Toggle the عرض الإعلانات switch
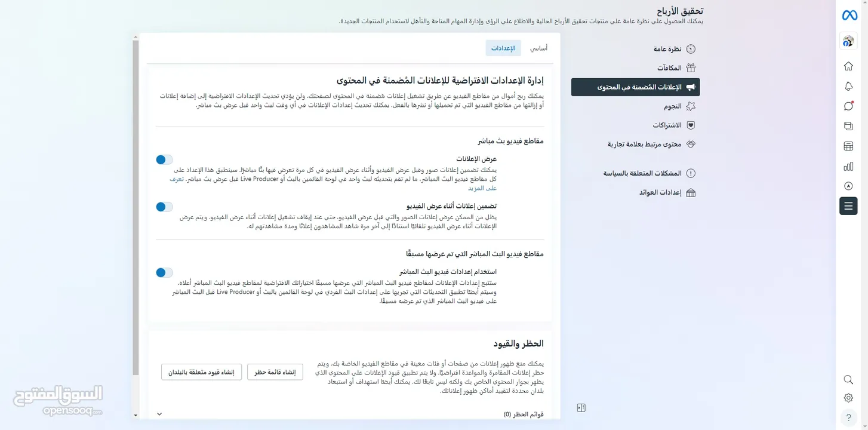868x430 pixels. 164,159
